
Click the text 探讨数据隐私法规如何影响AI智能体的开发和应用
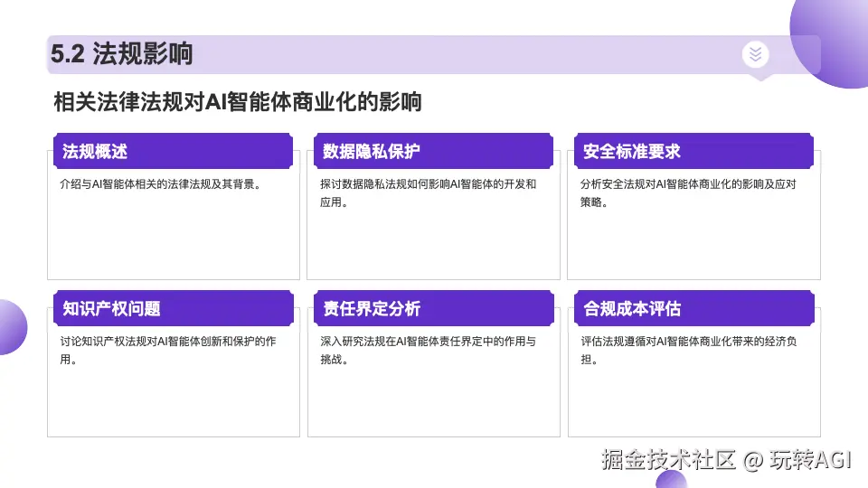[x=428, y=193]
